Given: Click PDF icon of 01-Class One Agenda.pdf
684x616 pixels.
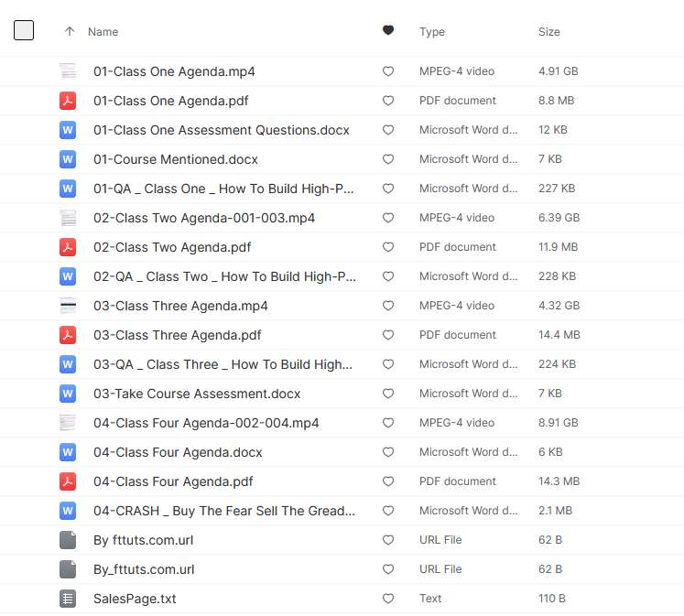Looking at the screenshot, I should pyautogui.click(x=68, y=101).
